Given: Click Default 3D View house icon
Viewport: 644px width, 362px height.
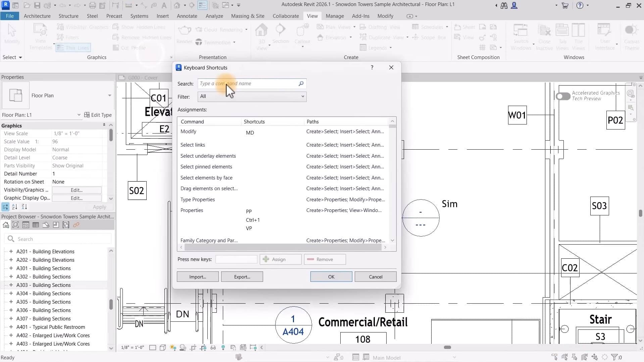Looking at the screenshot, I should click(x=177, y=5).
